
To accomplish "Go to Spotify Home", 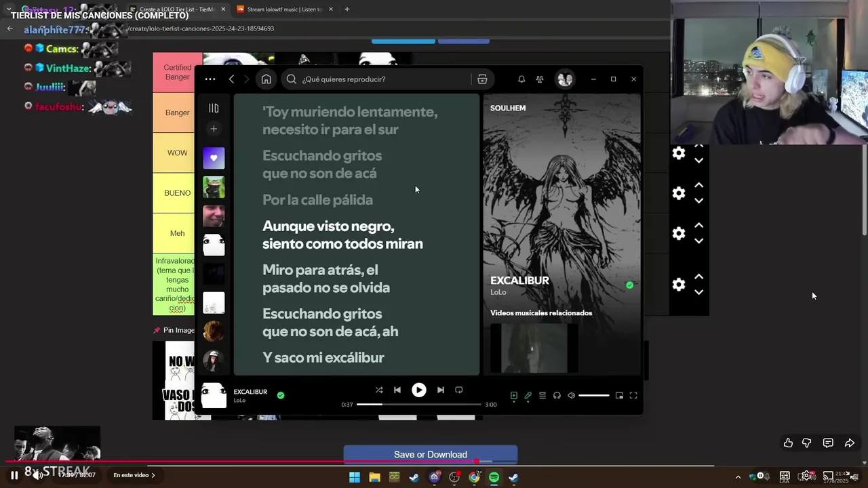I will (x=266, y=79).
